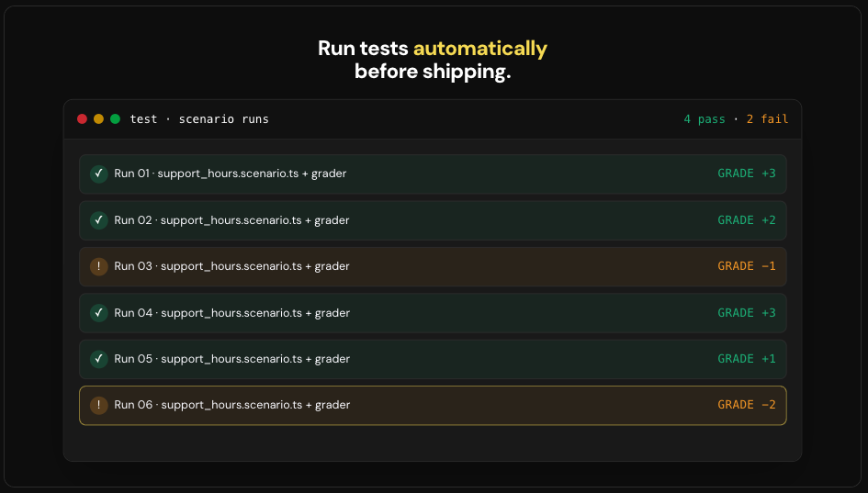Open the failing Run 03 scenario row
868x493 pixels.
pyautogui.click(x=432, y=266)
